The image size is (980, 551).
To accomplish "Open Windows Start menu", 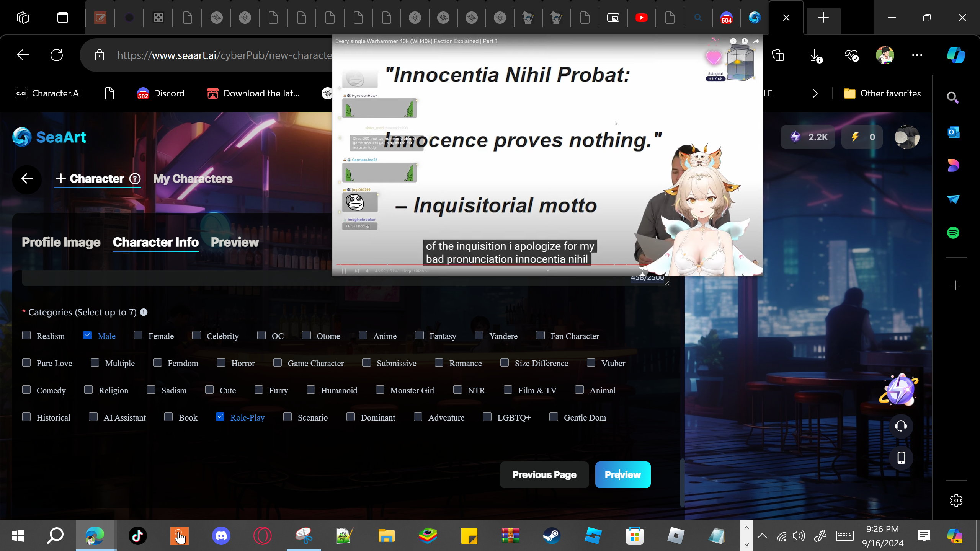I will (18, 536).
